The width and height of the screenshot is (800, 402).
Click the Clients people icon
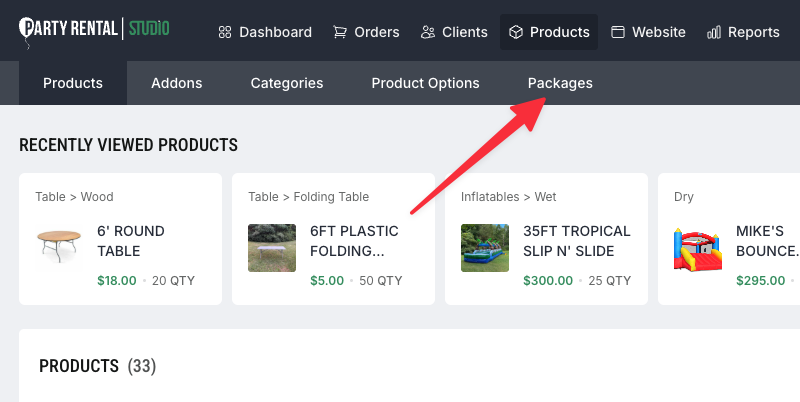(x=428, y=32)
